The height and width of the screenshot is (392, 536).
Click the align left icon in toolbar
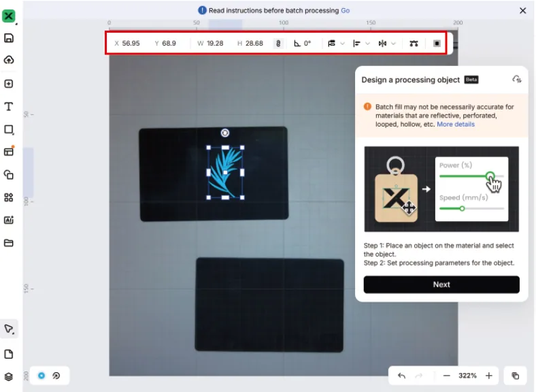pos(357,44)
